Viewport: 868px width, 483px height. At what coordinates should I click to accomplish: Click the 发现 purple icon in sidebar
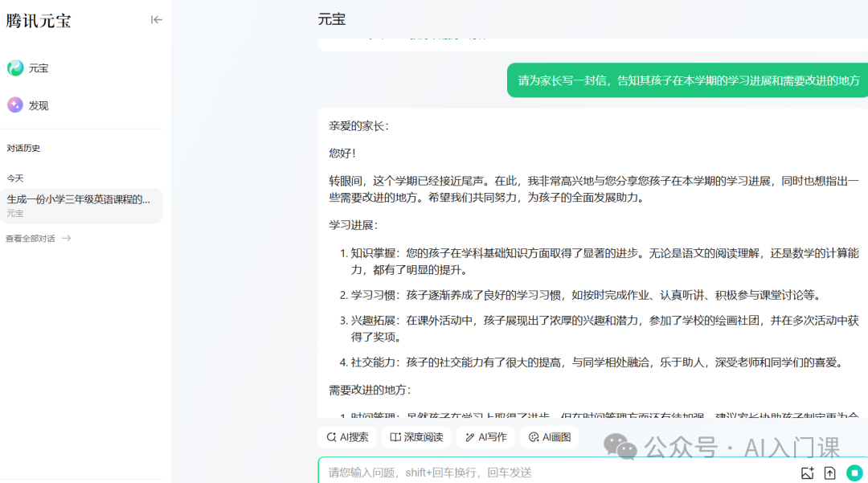15,105
